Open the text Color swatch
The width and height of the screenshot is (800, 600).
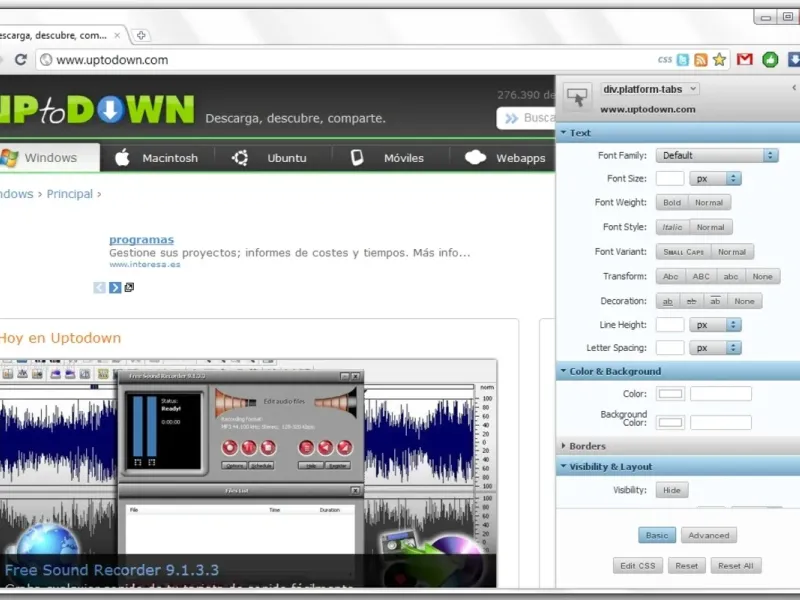(x=670, y=393)
